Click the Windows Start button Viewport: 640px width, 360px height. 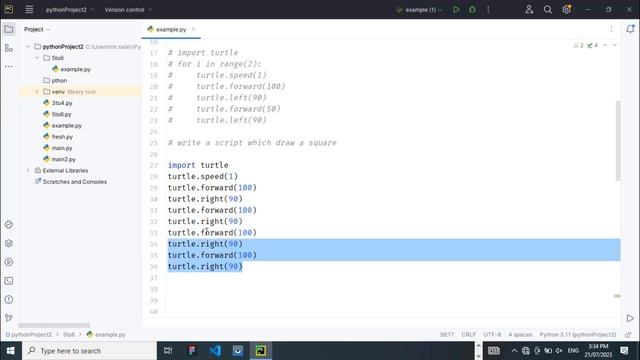click(x=11, y=351)
